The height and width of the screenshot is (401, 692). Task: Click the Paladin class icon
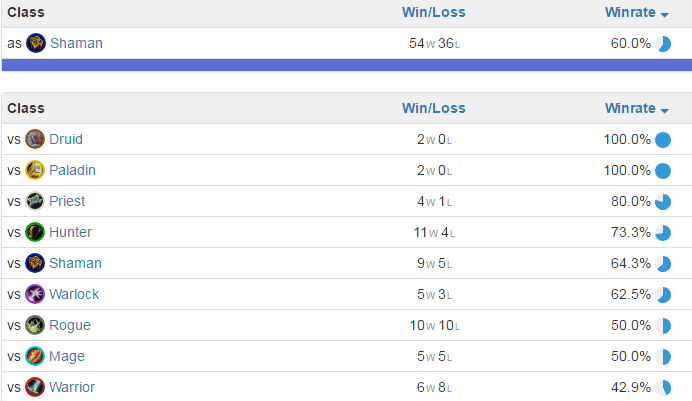35,170
